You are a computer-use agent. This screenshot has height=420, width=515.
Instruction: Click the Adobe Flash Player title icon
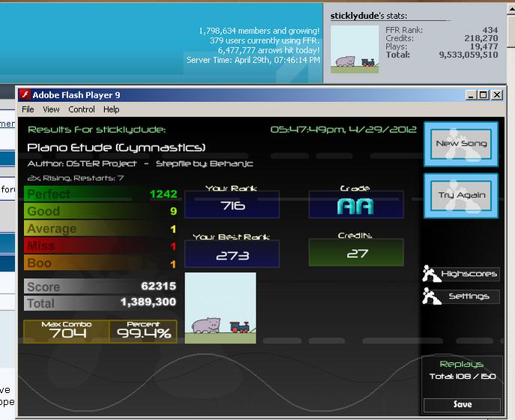[x=25, y=95]
